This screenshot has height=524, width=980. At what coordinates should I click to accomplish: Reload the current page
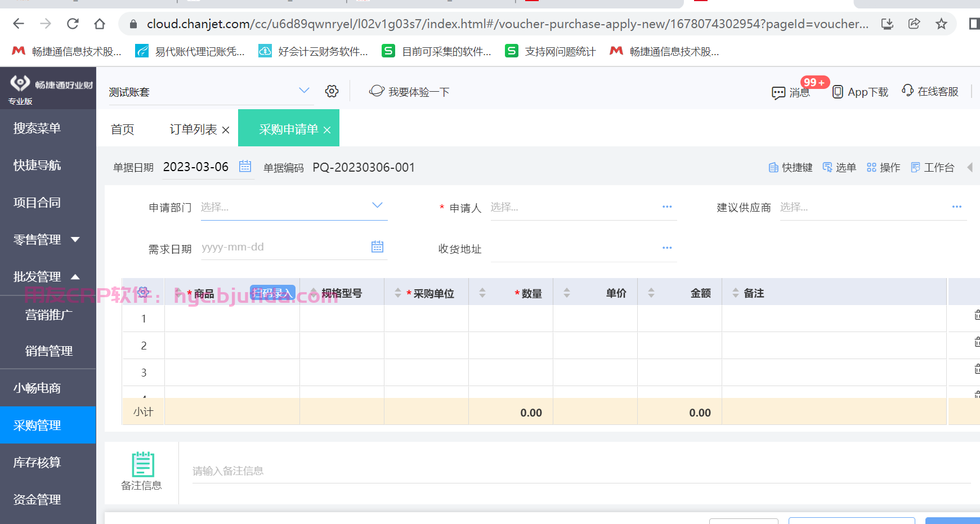(73, 24)
